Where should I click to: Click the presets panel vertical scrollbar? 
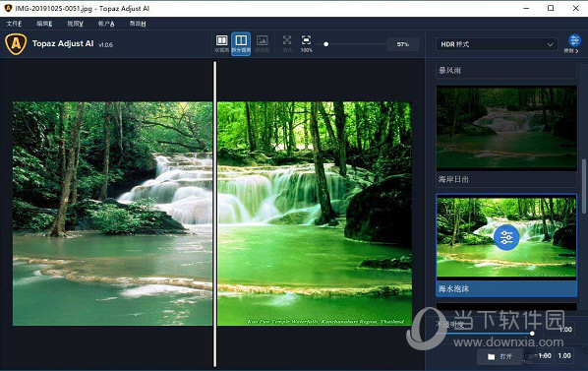coord(583,186)
